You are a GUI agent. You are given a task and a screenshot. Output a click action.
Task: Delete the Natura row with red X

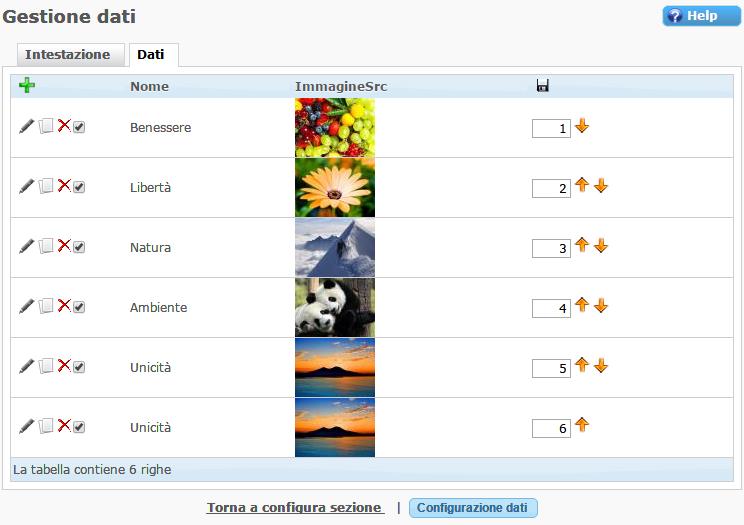[64, 246]
